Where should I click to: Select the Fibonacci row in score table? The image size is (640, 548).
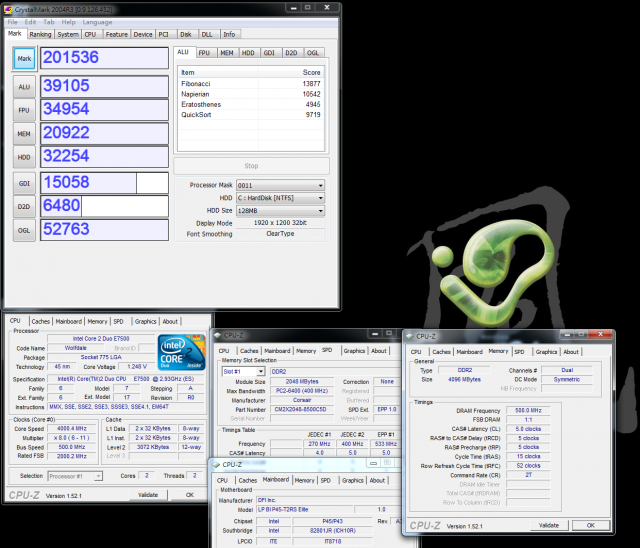pos(251,84)
